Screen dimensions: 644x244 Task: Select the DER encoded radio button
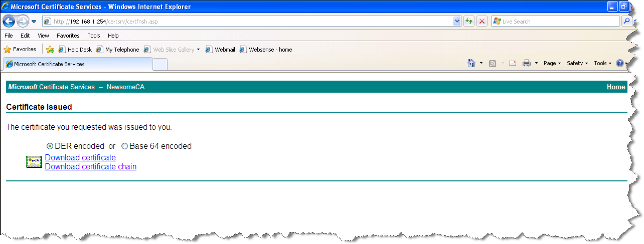pyautogui.click(x=50, y=146)
